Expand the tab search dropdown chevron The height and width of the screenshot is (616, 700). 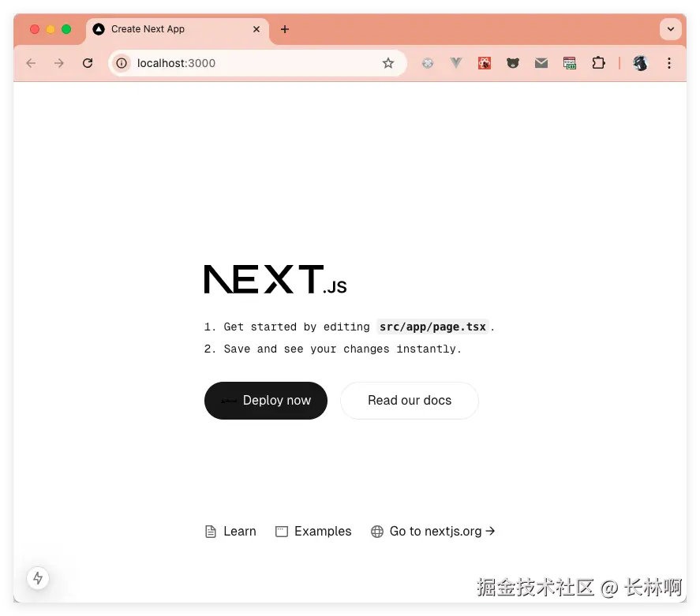pos(671,29)
